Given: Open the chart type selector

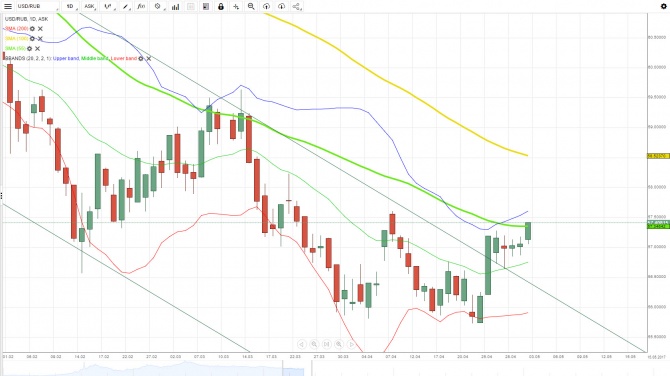Looking at the screenshot, I should click(x=109, y=6).
